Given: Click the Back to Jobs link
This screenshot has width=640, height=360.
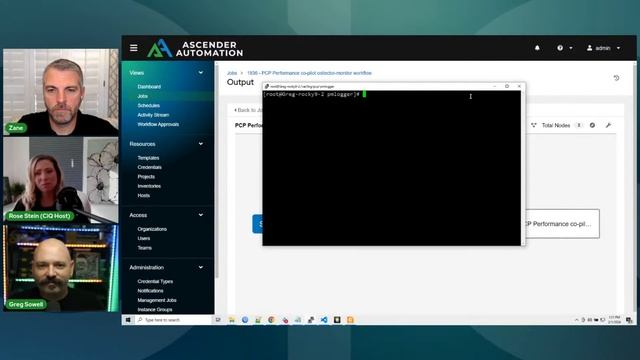Looking at the screenshot, I should 248,110.
